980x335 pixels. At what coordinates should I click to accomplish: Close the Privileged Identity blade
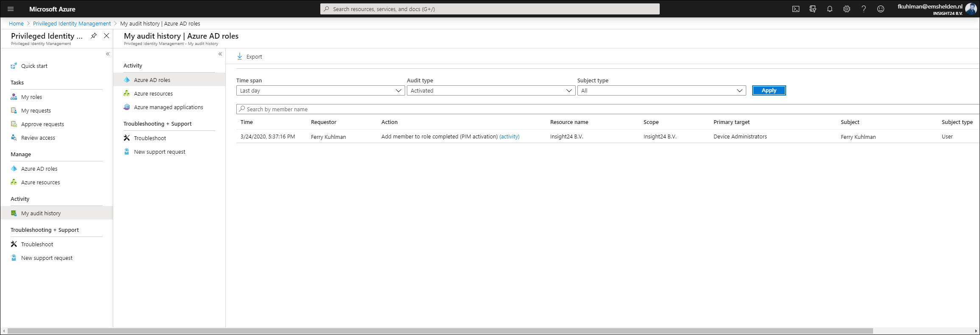[x=106, y=36]
